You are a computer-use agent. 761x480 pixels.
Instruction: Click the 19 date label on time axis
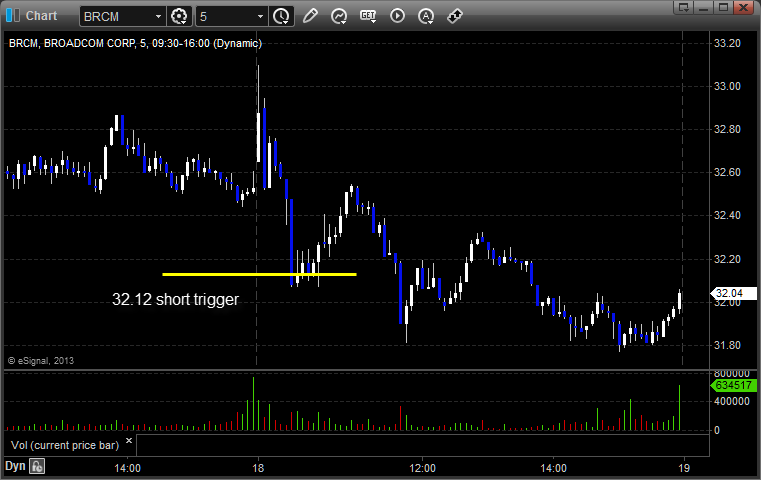pos(684,468)
